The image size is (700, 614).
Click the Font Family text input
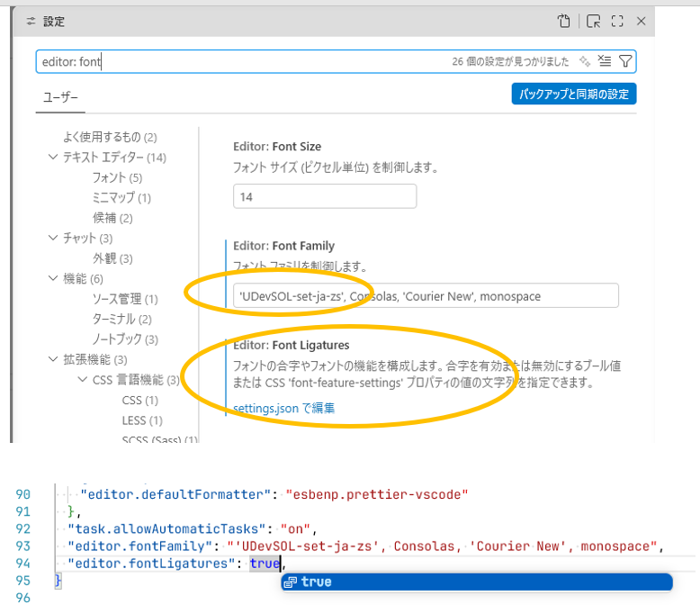(x=426, y=295)
